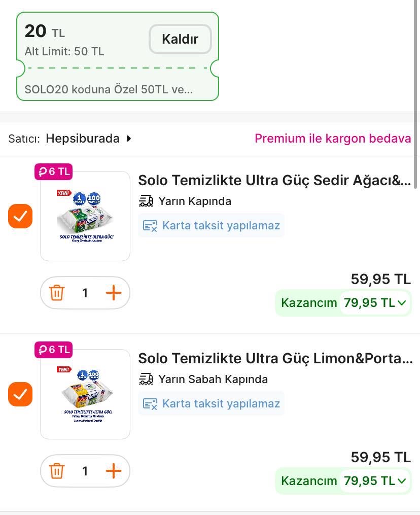This screenshot has width=420, height=515.
Task: Tap the 6 TL badge on Limon&Portakal product
Action: point(53,350)
